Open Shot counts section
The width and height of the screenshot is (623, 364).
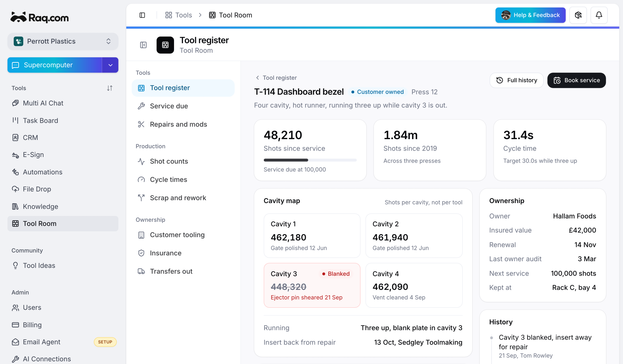[183, 161]
